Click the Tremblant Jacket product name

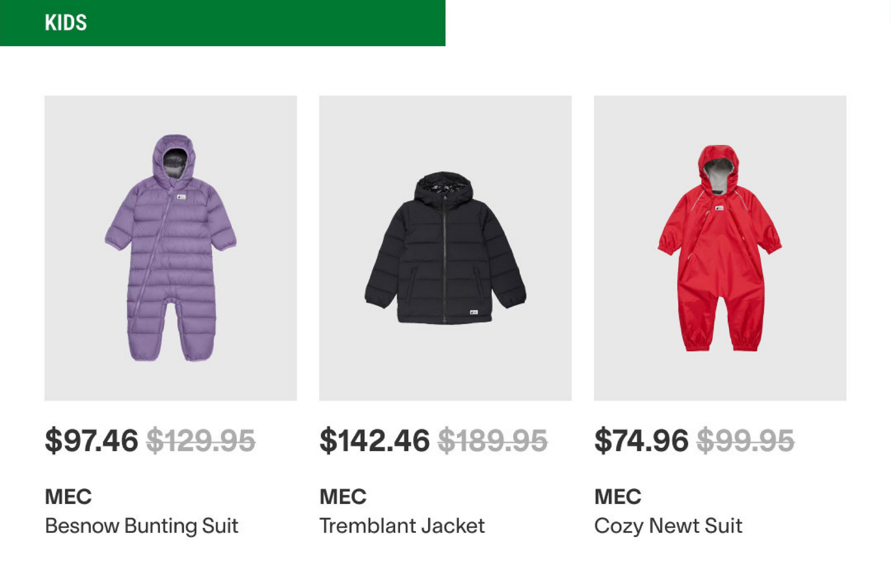tap(402, 526)
